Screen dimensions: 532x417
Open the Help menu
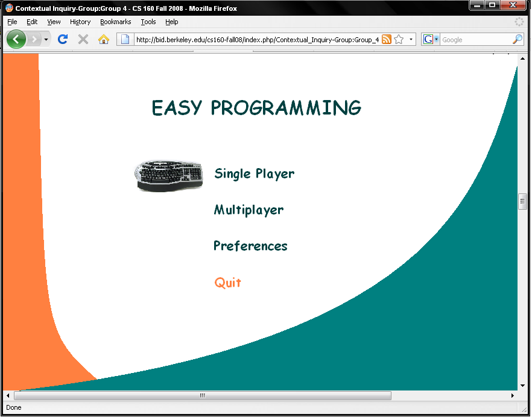(172, 22)
